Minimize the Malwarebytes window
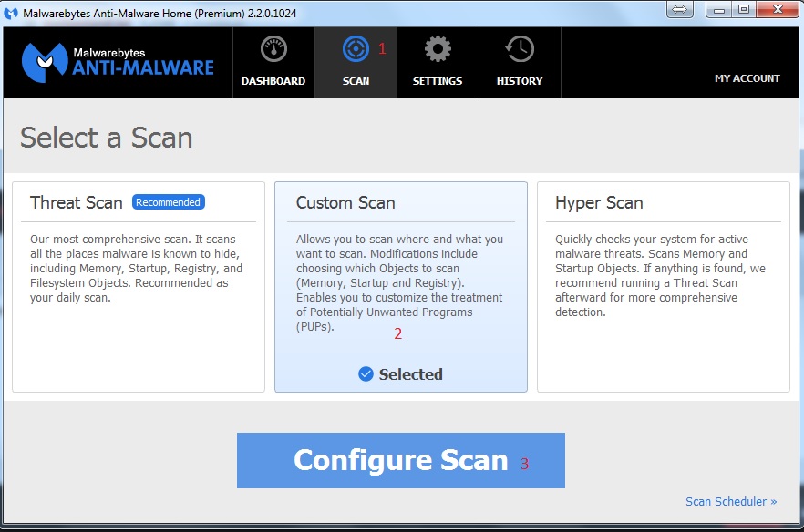 717,9
